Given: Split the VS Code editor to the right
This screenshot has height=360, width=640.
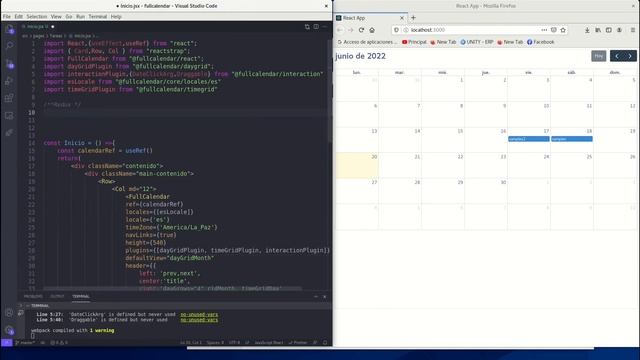Looking at the screenshot, I should click(x=316, y=27).
